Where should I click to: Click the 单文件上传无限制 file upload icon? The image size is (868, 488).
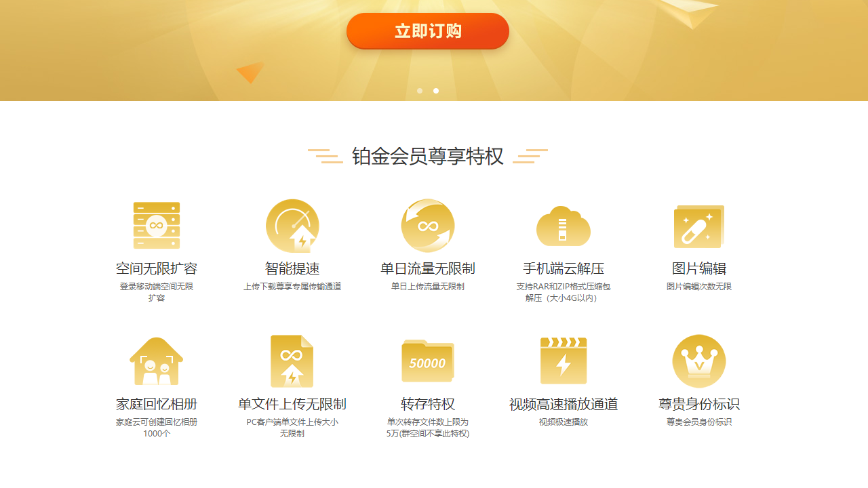coord(292,361)
